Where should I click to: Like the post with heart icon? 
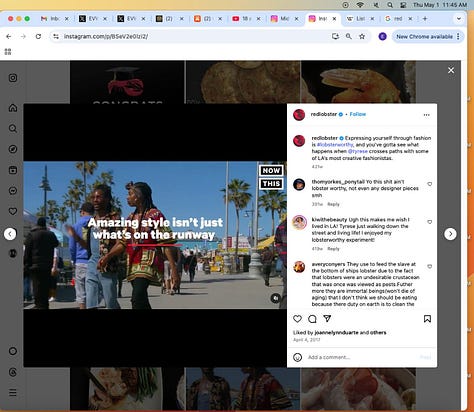[297, 319]
